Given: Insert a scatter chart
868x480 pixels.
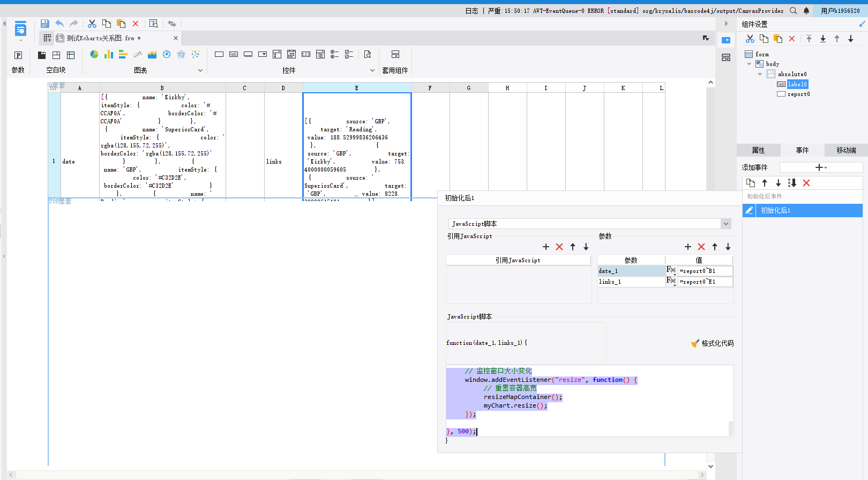Looking at the screenshot, I should tap(196, 54).
